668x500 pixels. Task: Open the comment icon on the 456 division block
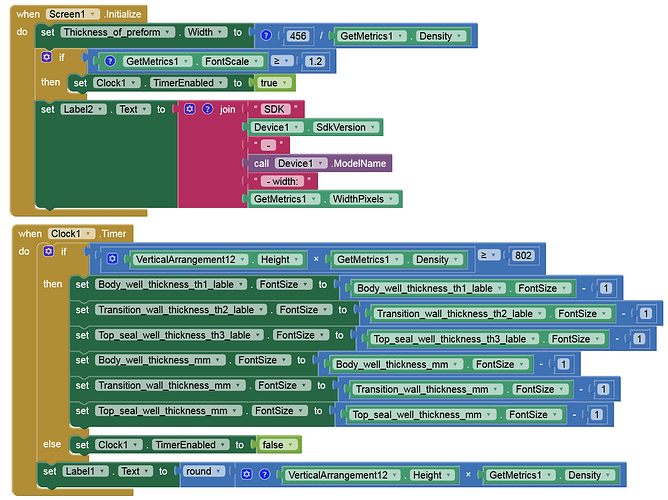(x=266, y=35)
